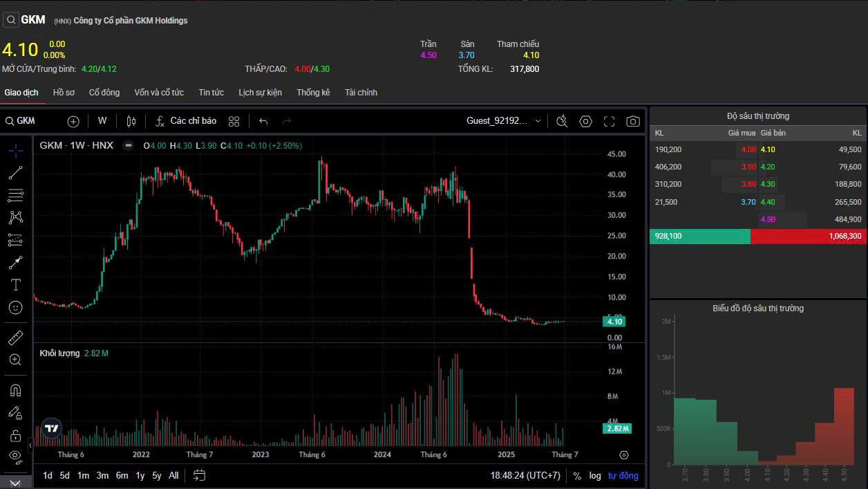The height and width of the screenshot is (489, 868).
Task: Open the 18:48:24 (UTC+7) timezone menu
Action: click(x=525, y=476)
